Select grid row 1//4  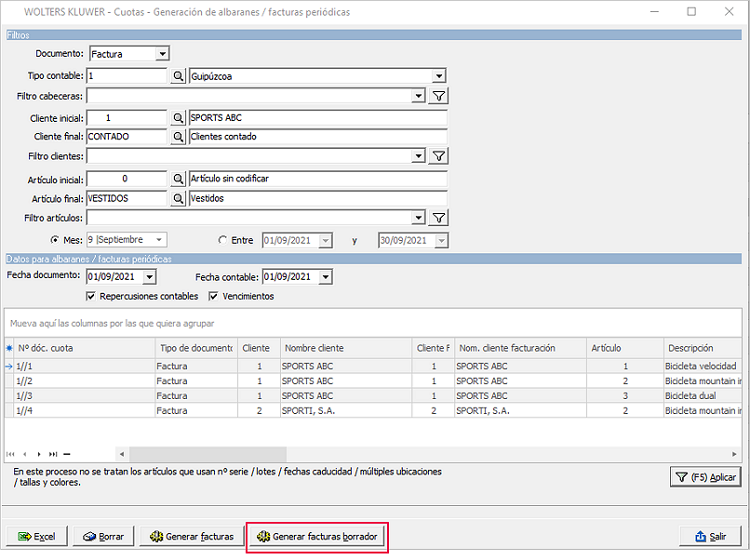tap(373, 411)
